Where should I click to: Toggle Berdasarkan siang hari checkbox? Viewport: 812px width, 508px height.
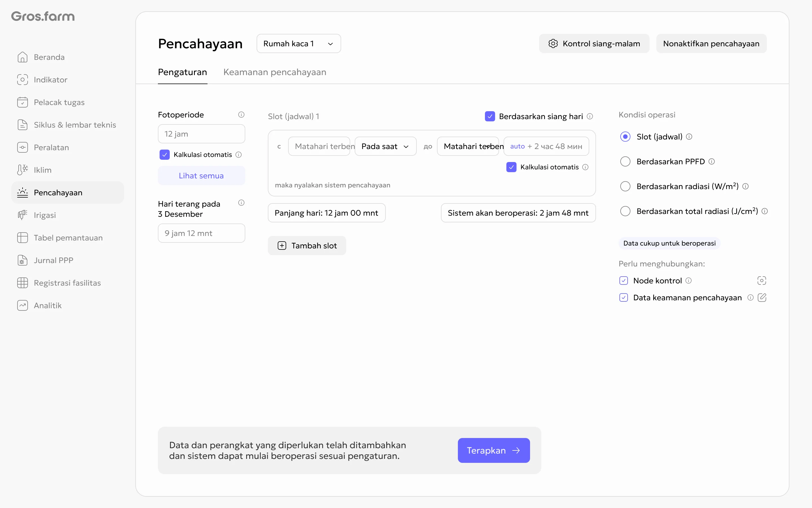[x=490, y=116]
